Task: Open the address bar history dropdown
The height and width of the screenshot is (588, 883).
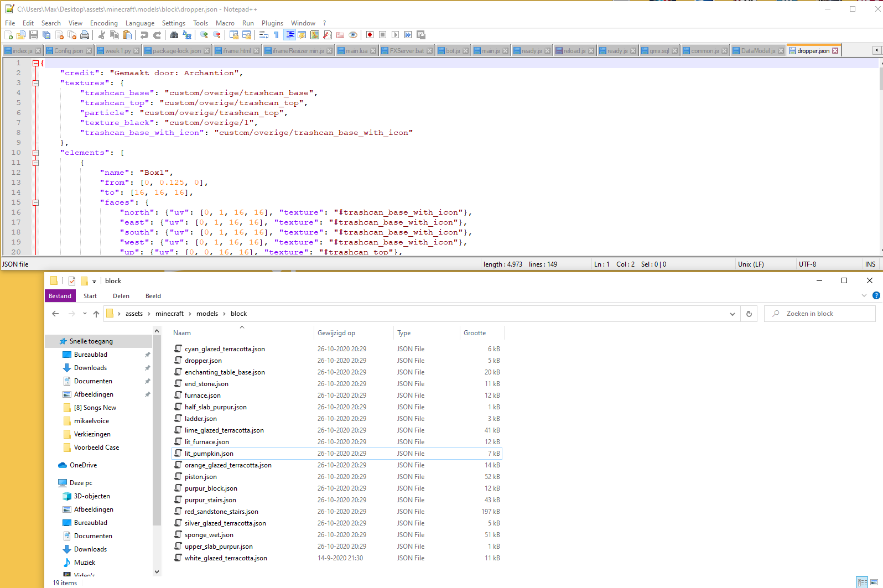Action: 732,314
